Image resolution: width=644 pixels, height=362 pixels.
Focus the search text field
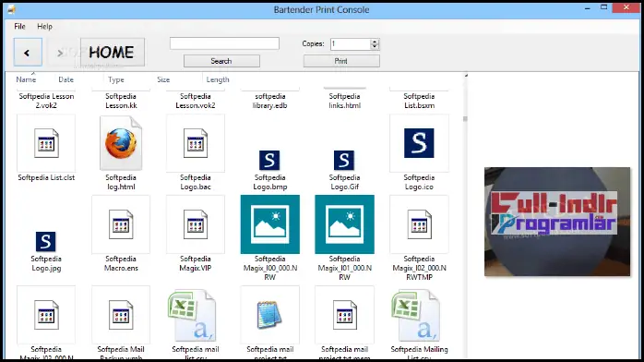224,43
